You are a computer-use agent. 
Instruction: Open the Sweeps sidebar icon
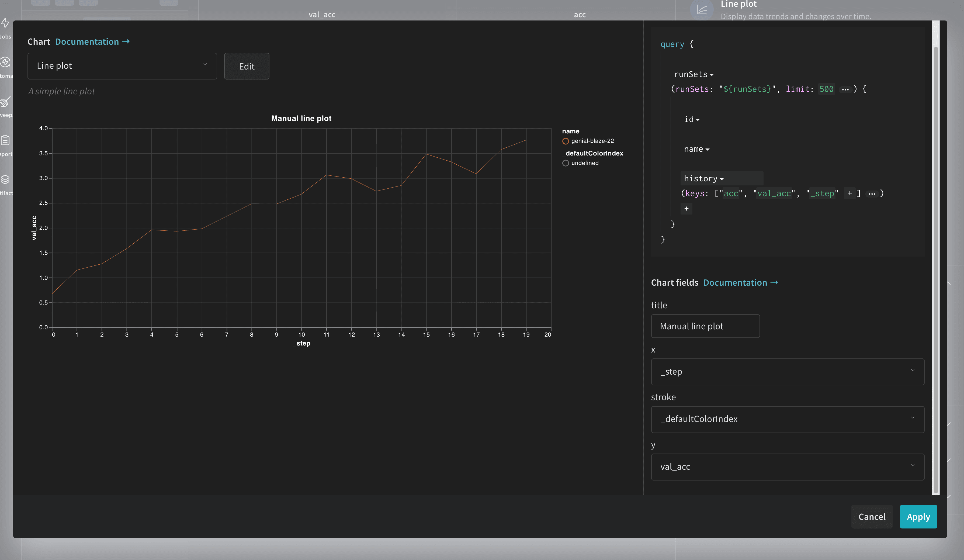[5, 102]
